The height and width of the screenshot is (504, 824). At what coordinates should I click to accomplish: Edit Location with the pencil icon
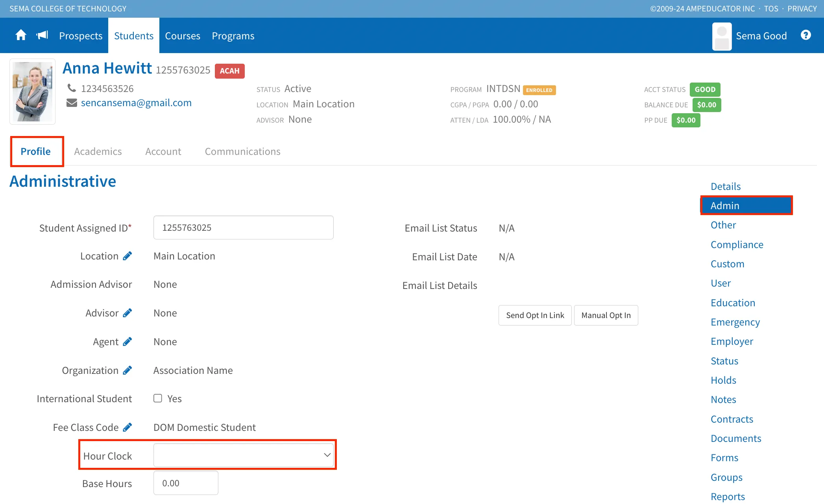[127, 256]
